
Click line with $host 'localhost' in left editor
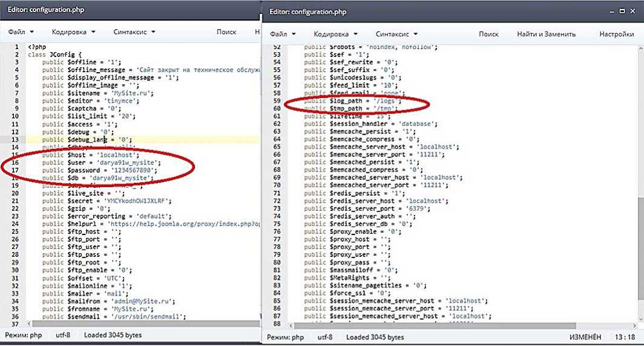(x=90, y=155)
